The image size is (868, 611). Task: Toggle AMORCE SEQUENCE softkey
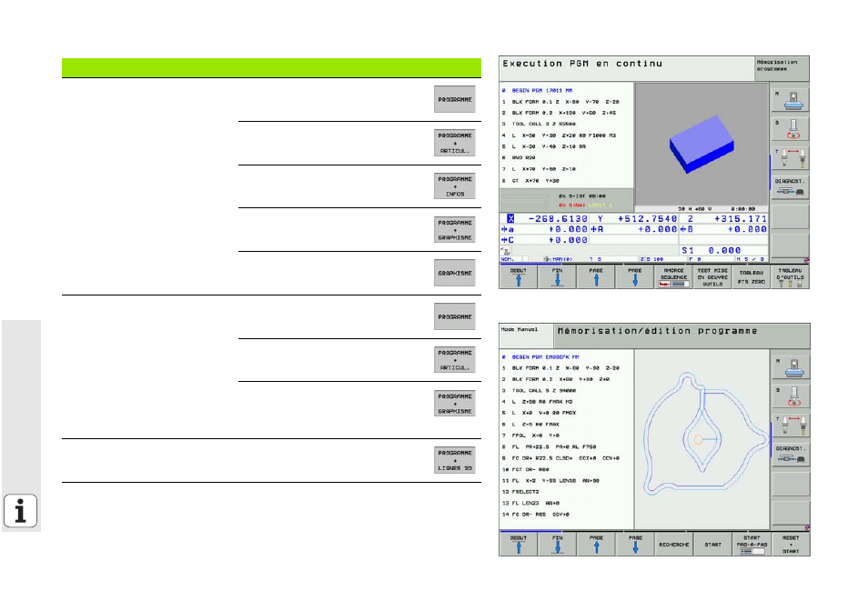pos(673,276)
